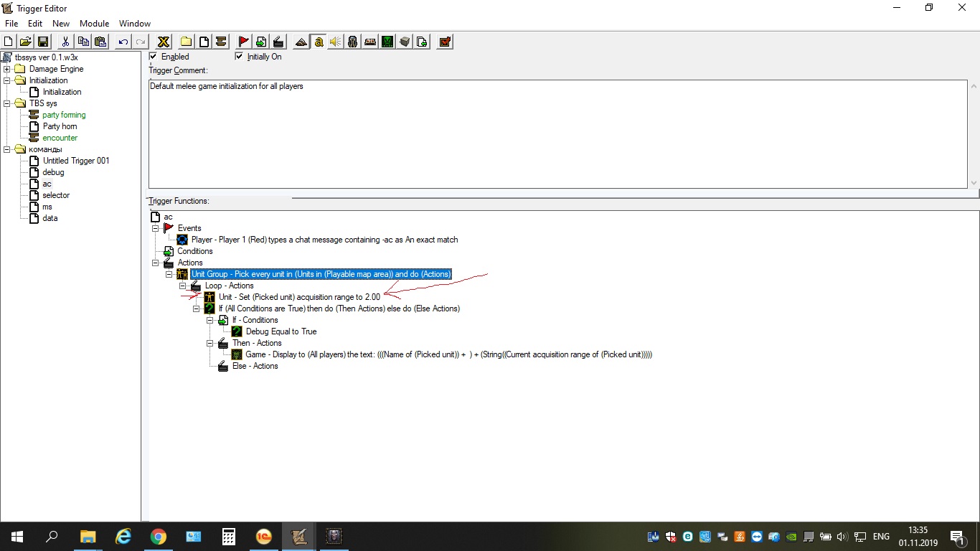
Task: Open the Module menu
Action: pos(94,24)
